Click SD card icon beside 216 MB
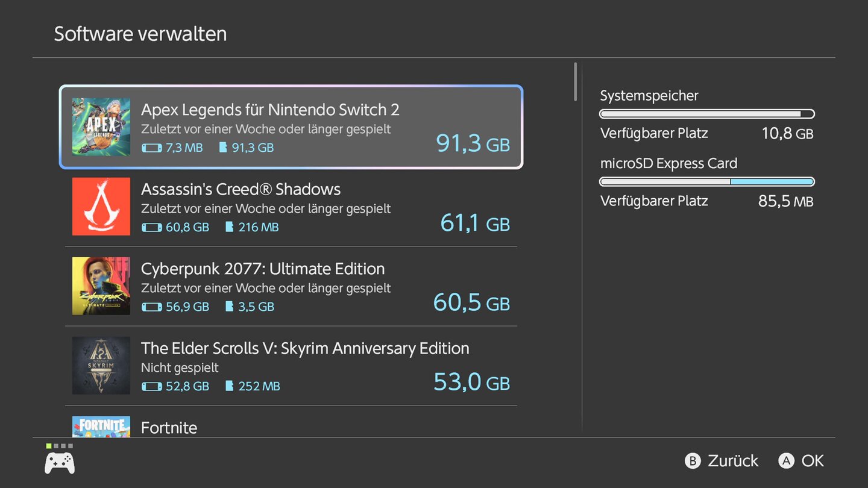Viewport: 868px width, 488px height. [x=229, y=227]
